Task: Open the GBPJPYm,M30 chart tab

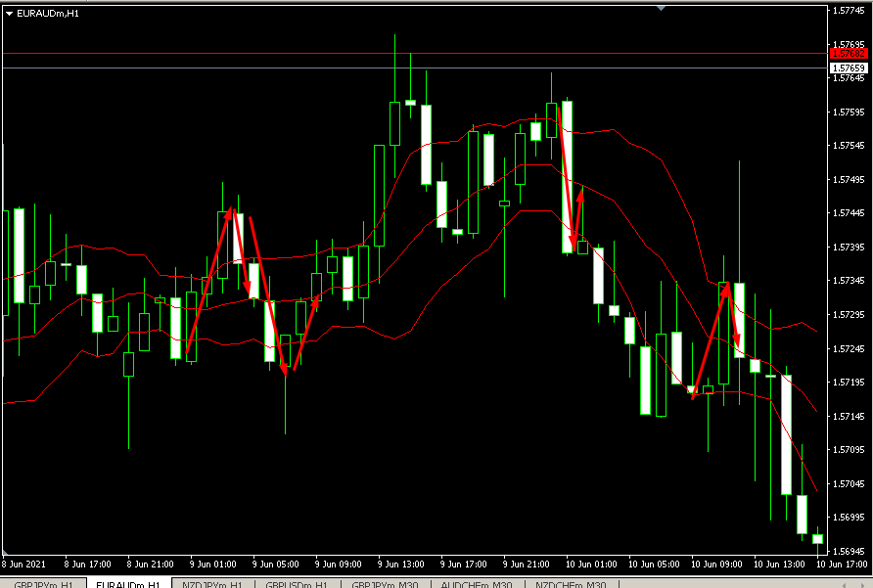Action: pos(386,585)
